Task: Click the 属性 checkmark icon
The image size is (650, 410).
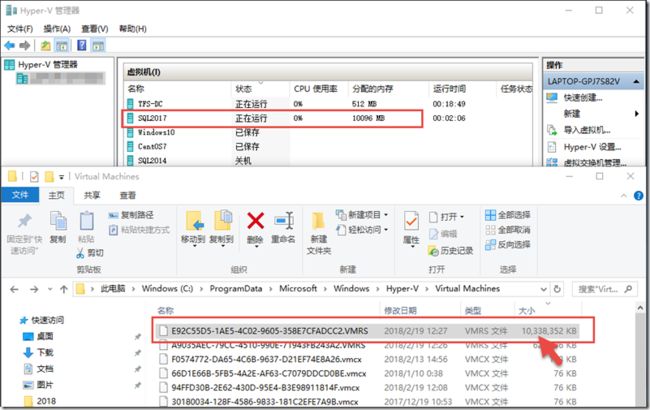Action: pos(411,221)
